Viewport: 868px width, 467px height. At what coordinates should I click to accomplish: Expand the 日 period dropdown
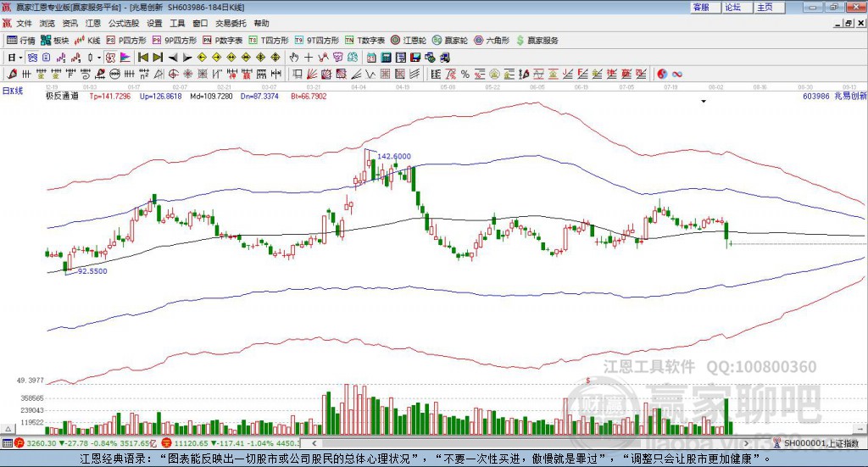(x=21, y=58)
